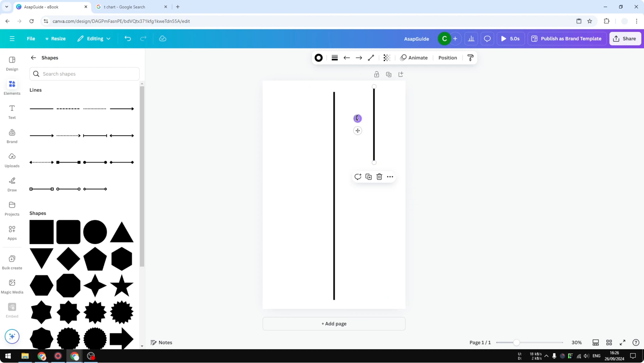Open the comments panel
Viewport: 644px width, 363px height.
coord(487,39)
